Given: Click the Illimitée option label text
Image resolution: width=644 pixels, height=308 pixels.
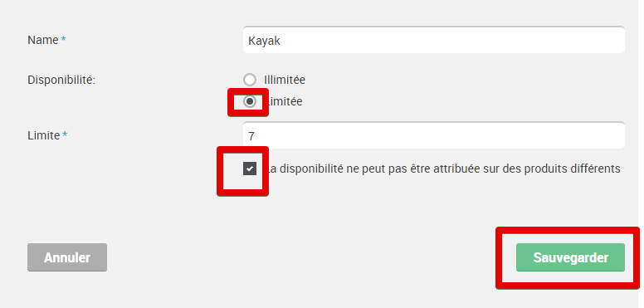Looking at the screenshot, I should click(x=285, y=80).
